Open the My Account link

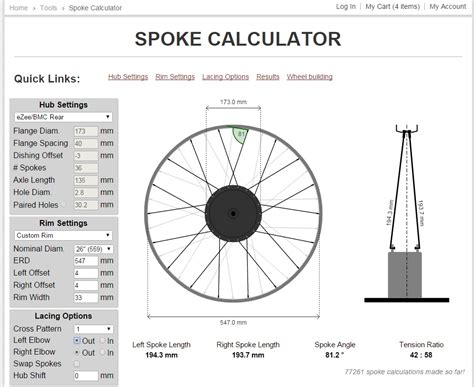pyautogui.click(x=448, y=6)
